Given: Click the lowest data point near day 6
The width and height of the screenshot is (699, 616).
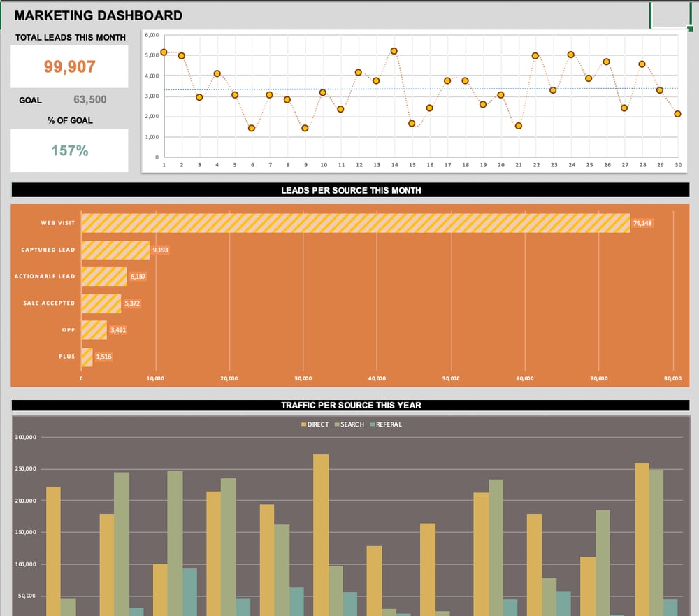Looking at the screenshot, I should [x=251, y=128].
